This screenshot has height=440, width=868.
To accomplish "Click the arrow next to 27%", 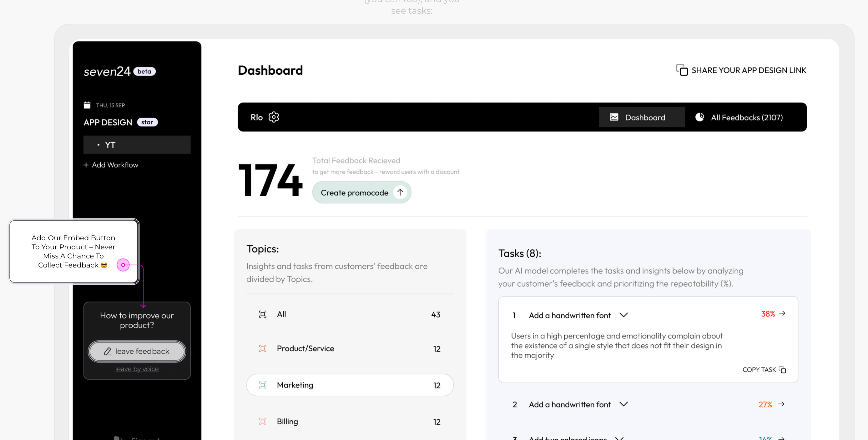I will (x=781, y=404).
